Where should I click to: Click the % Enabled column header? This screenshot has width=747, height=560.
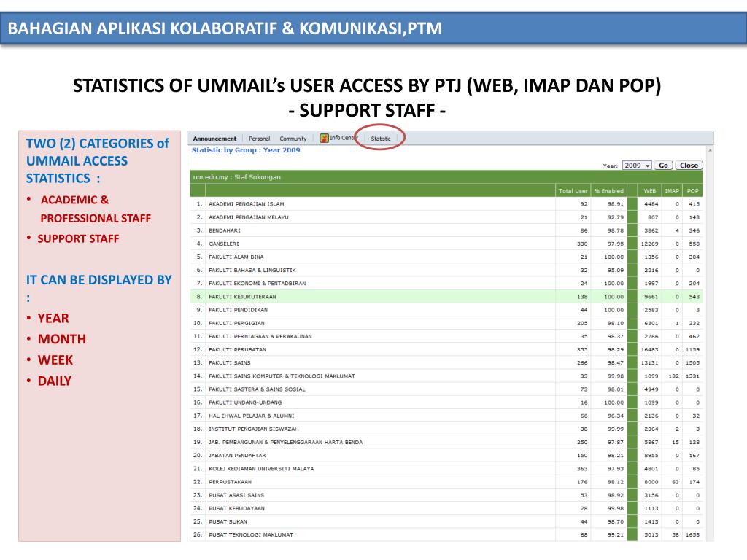tap(609, 190)
